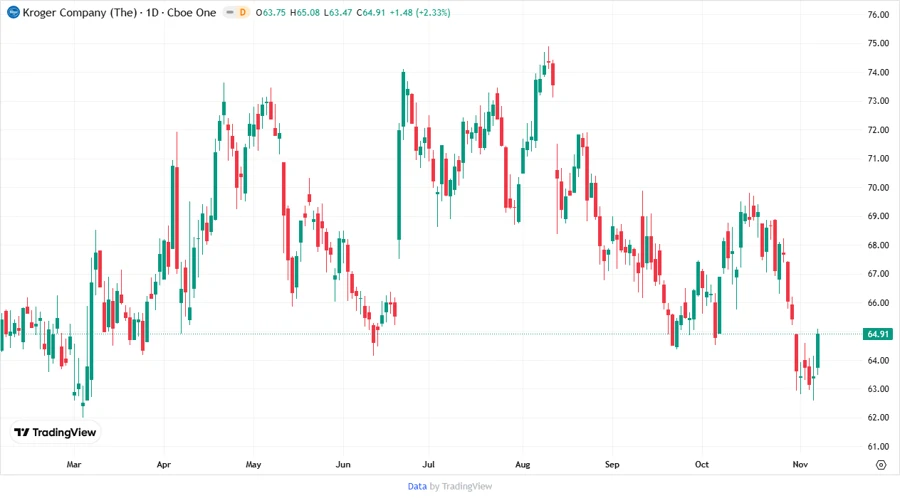Click the 68.00 price axis label
Image resolution: width=900 pixels, height=498 pixels.
(x=878, y=245)
